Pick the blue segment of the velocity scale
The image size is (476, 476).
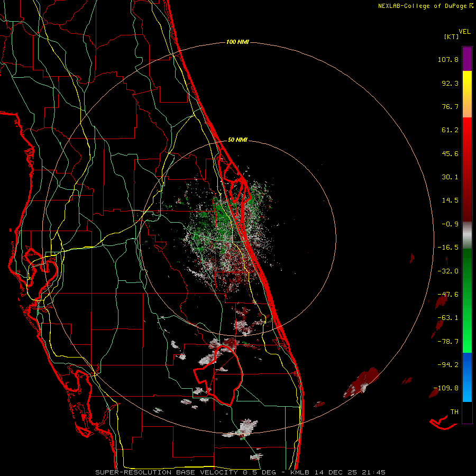[467, 377]
